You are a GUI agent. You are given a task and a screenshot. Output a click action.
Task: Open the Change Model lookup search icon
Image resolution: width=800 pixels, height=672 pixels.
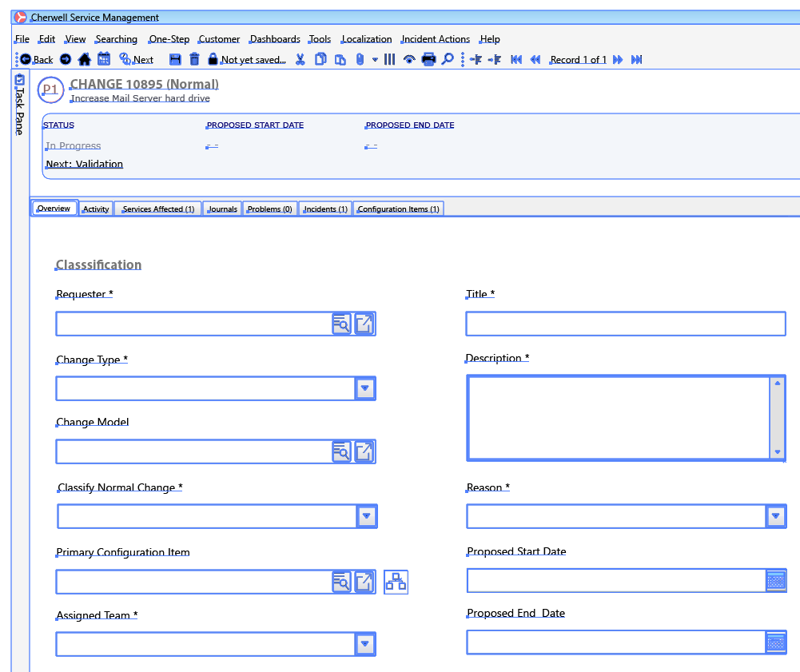pos(341,451)
